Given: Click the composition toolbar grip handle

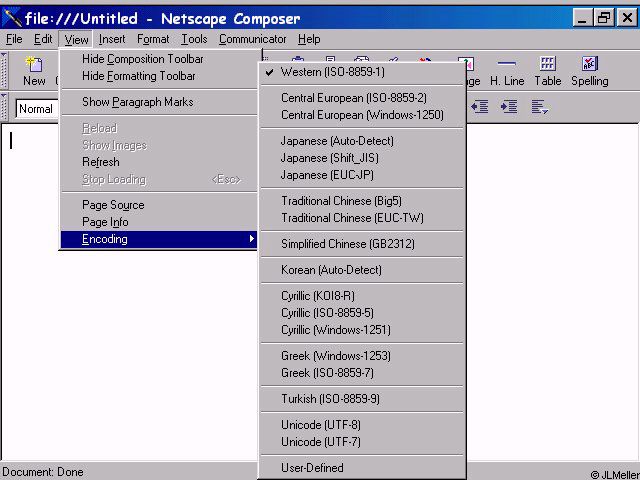Looking at the screenshot, I should pos(4,71).
